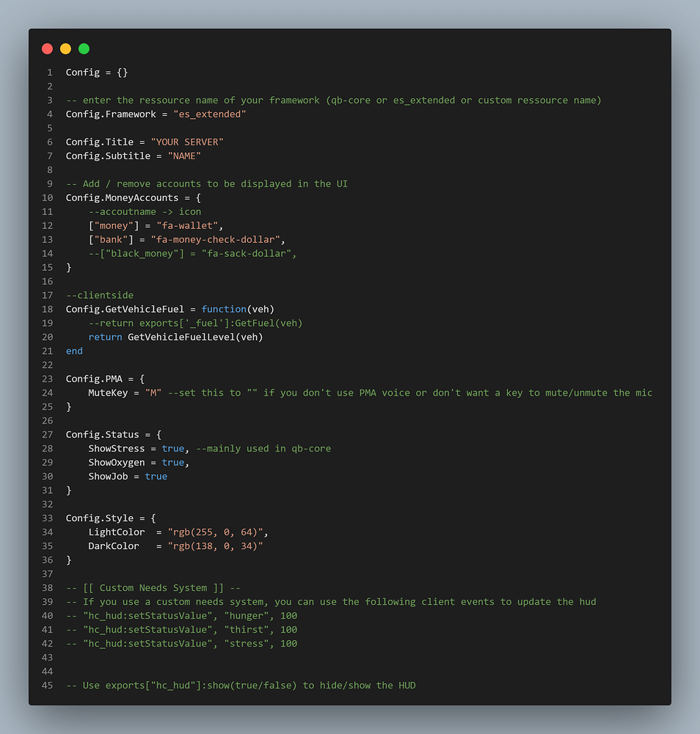
Task: Click LightColor rgb(255, 0, 64) value
Action: click(x=215, y=532)
